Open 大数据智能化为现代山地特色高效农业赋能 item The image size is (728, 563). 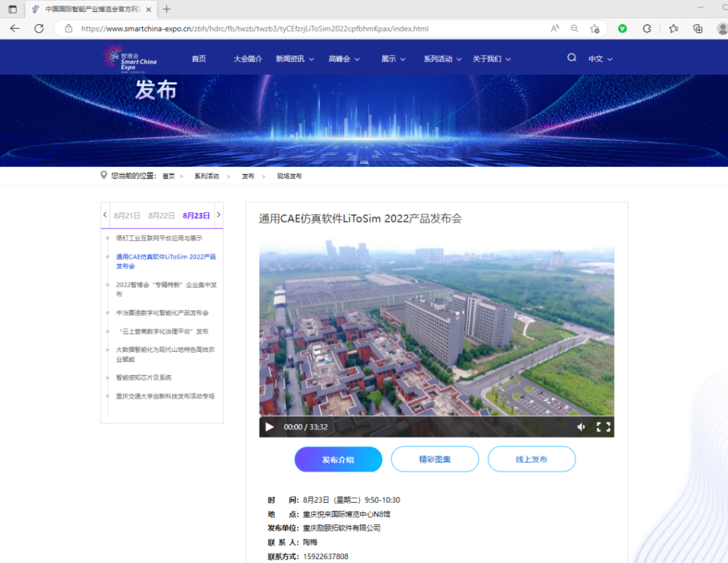pos(166,354)
